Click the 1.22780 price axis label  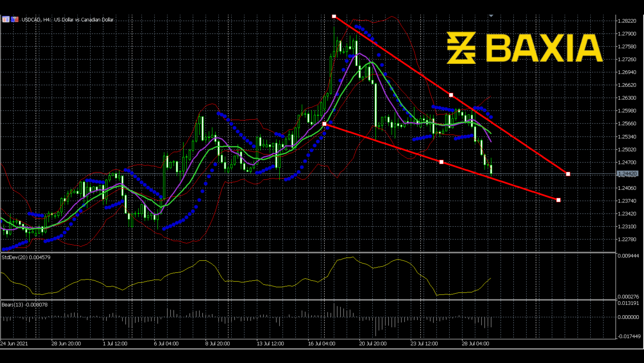627,239
